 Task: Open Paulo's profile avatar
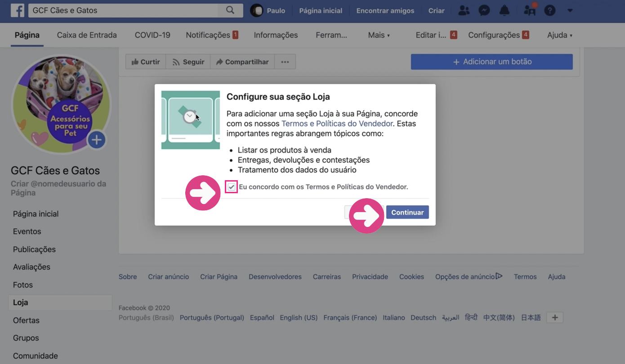click(x=256, y=10)
